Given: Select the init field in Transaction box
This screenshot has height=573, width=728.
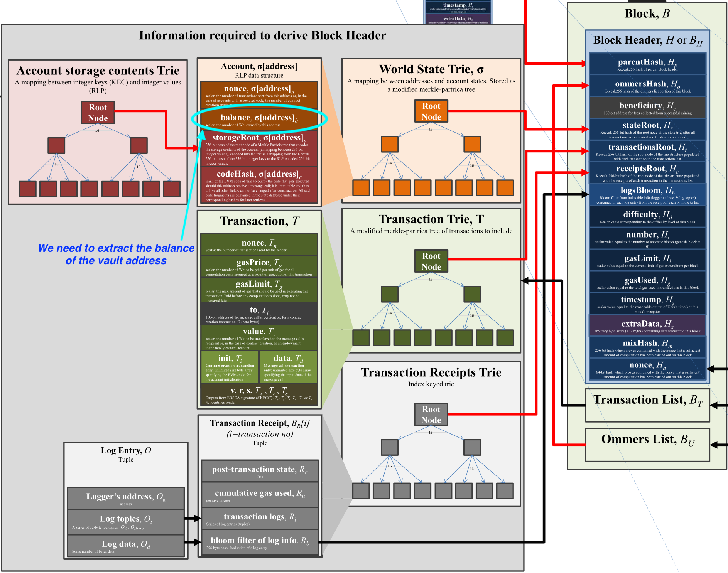Looking at the screenshot, I should 230,367.
